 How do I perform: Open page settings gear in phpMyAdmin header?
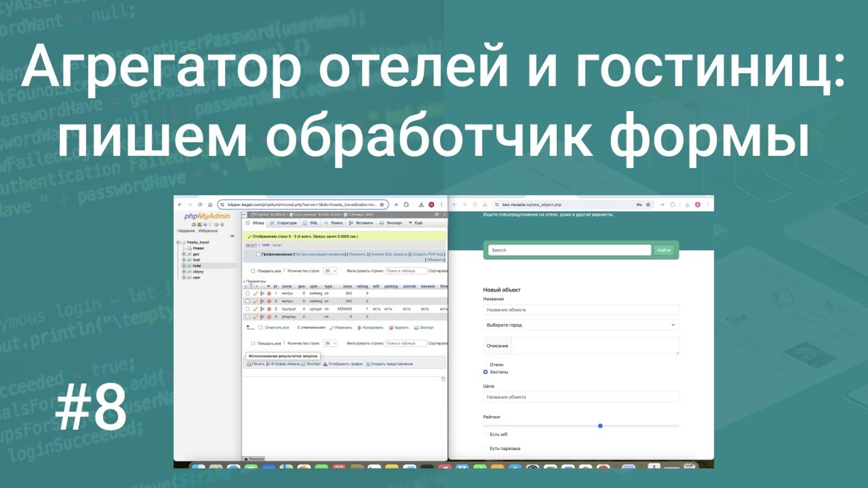(x=437, y=215)
